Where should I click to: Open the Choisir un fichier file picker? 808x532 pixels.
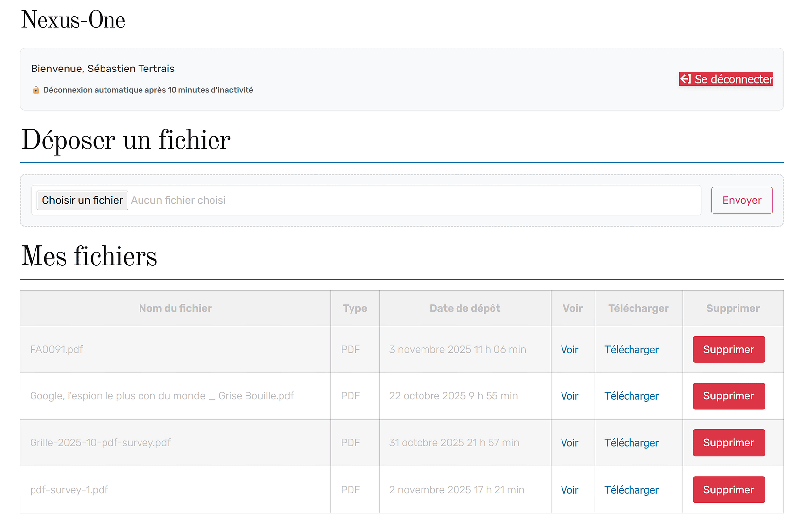(x=82, y=200)
